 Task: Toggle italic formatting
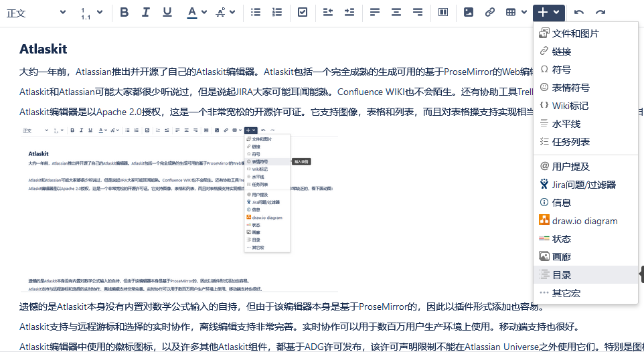click(145, 12)
